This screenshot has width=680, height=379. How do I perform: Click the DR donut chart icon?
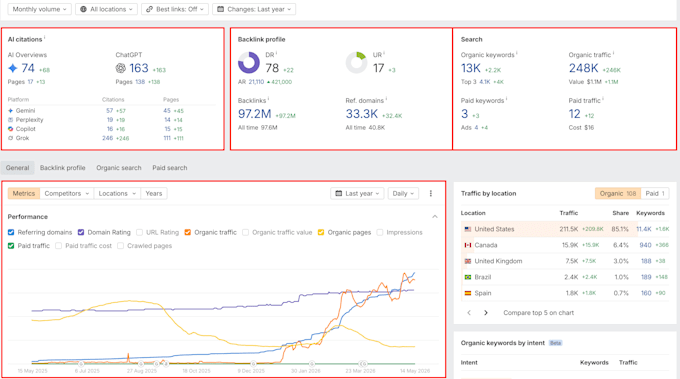click(249, 63)
